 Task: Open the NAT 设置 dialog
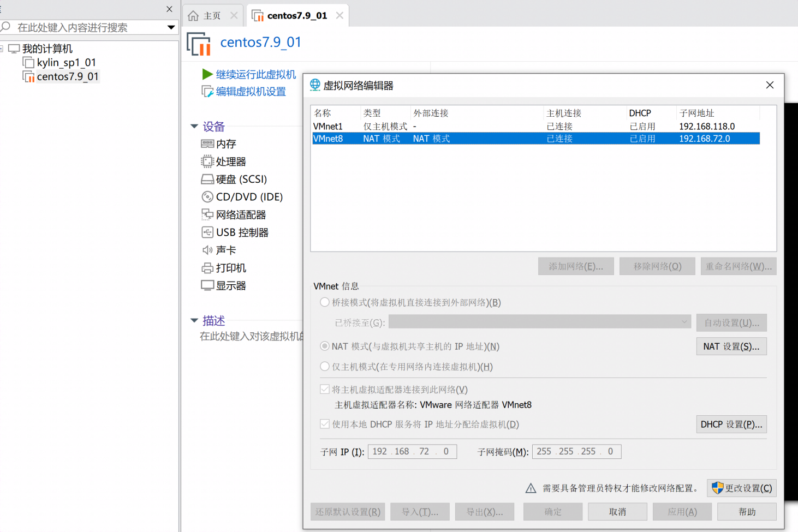(731, 346)
